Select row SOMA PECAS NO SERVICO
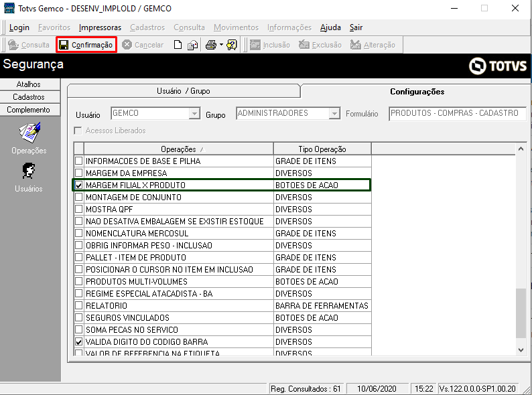This screenshot has height=395, width=532. click(222, 329)
